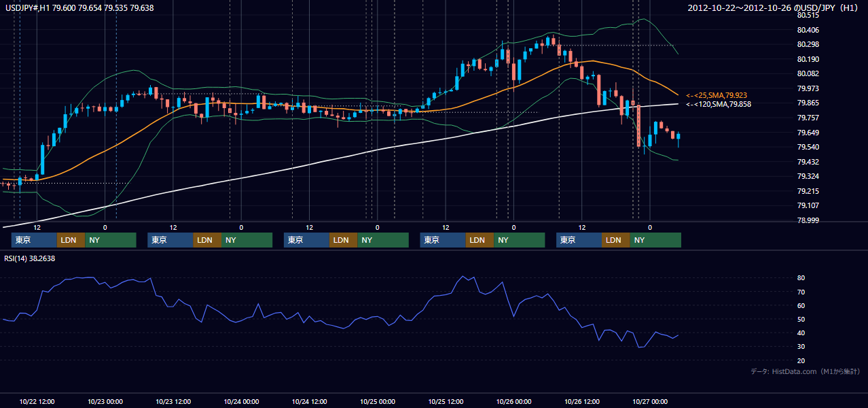868x408 pixels.
Task: Click price axis label 79.757
Action: 809,118
